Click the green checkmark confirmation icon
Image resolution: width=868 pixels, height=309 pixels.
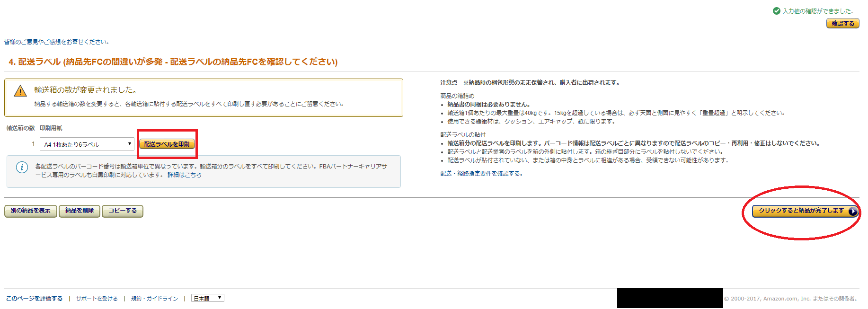click(x=776, y=11)
